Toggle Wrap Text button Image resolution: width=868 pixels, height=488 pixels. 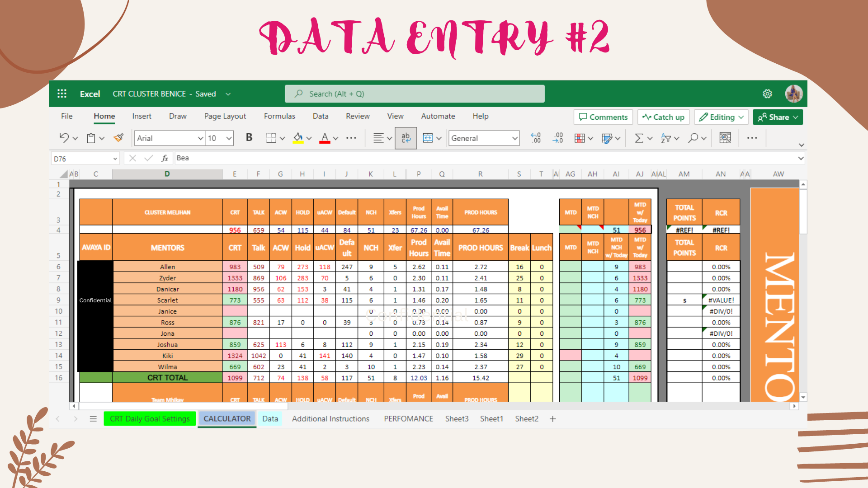[406, 138]
